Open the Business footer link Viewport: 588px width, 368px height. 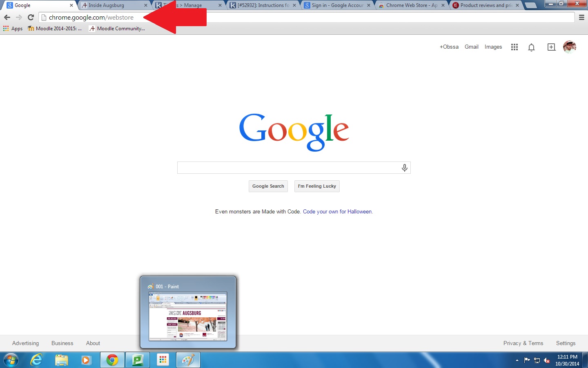(x=62, y=343)
